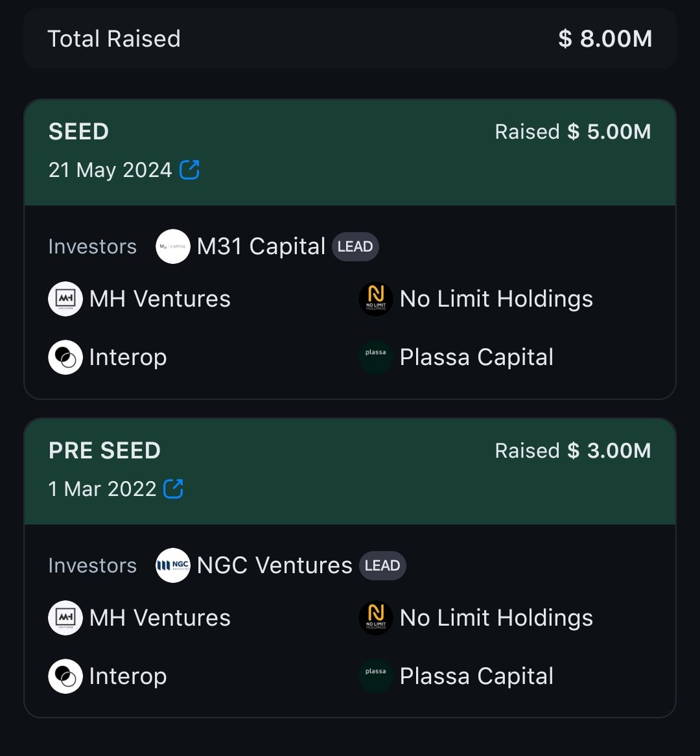Screen dimensions: 700x756
Task: Click the NGC Ventures logo
Action: click(172, 565)
